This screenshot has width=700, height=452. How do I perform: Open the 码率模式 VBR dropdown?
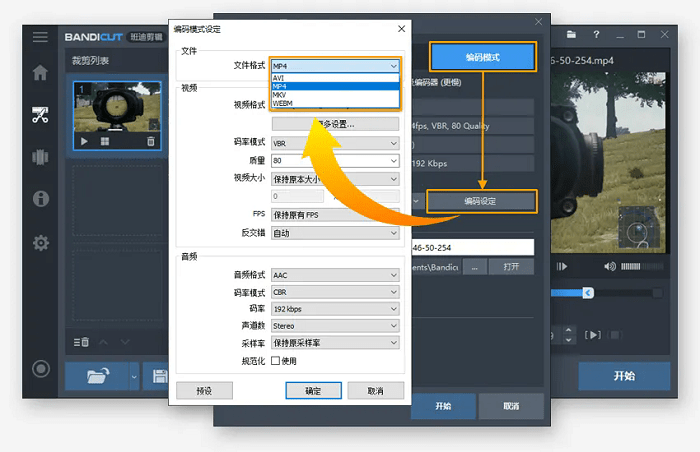pos(335,143)
